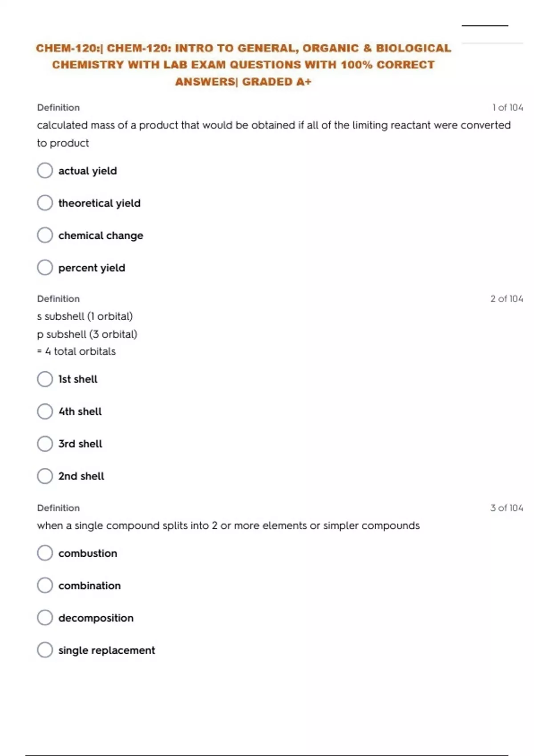
Task: Choose the '4th shell' option
Action: (45, 411)
